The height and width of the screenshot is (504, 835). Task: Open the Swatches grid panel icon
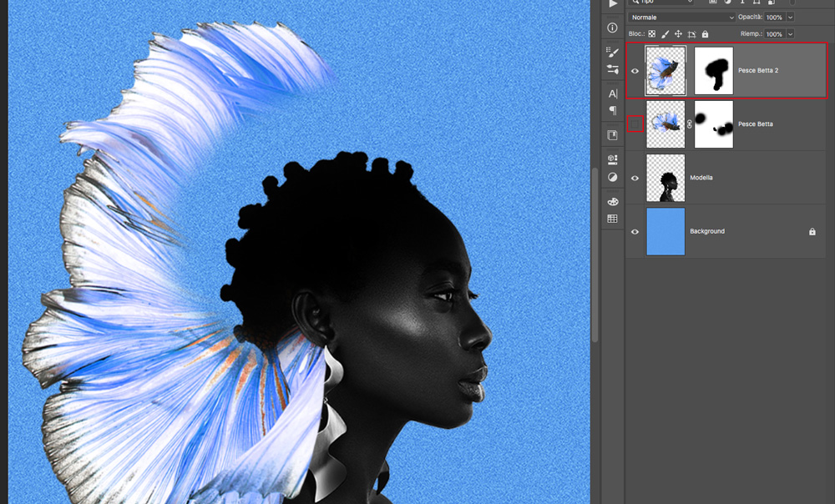pyautogui.click(x=613, y=219)
